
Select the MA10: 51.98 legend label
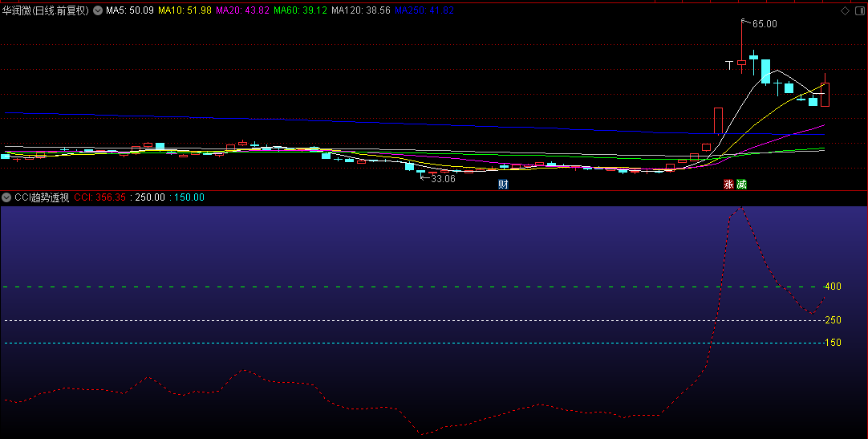[x=185, y=10]
